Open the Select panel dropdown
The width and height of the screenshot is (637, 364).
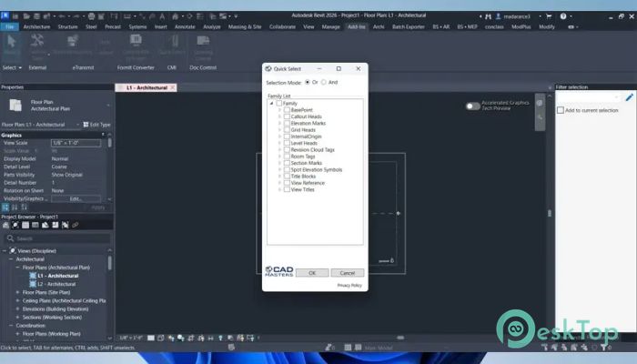[12, 67]
